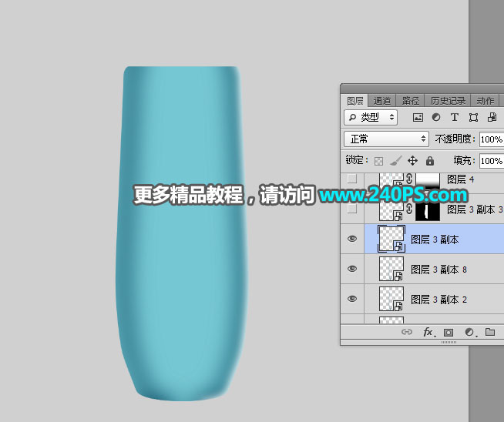Toggle lock all padlock icon
This screenshot has width=504, height=422.
pyautogui.click(x=430, y=160)
